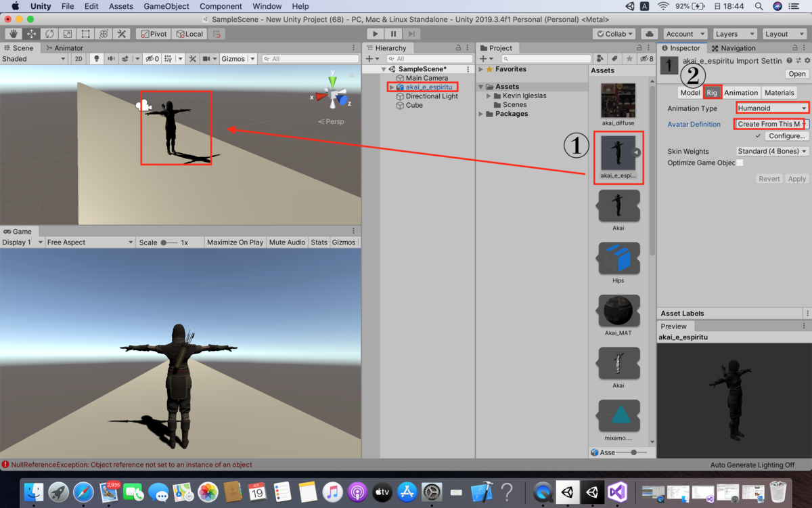Image resolution: width=812 pixels, height=508 pixels.
Task: Open the Model import tab
Action: (690, 93)
